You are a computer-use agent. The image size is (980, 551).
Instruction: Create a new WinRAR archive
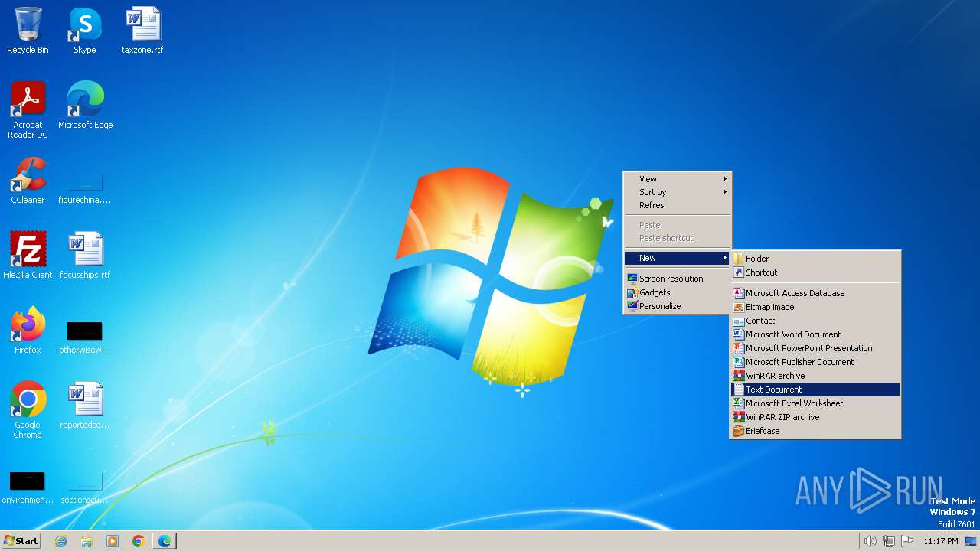(815, 376)
